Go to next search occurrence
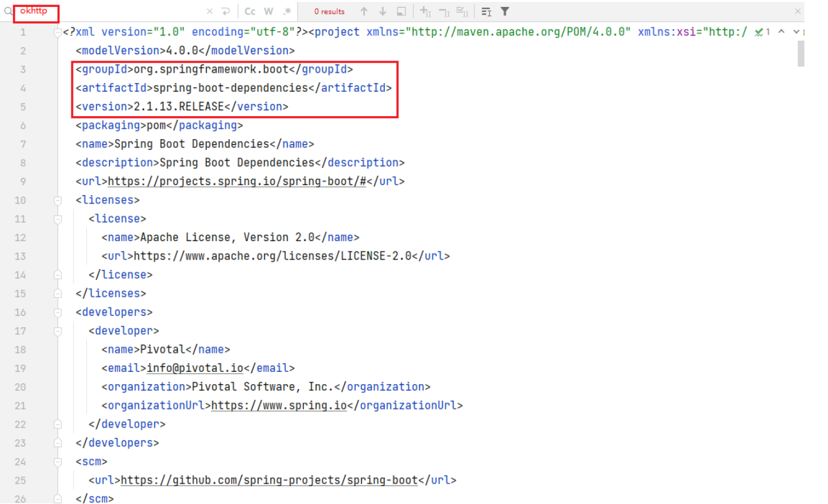Viewport: 828px width, 504px height. (x=382, y=11)
